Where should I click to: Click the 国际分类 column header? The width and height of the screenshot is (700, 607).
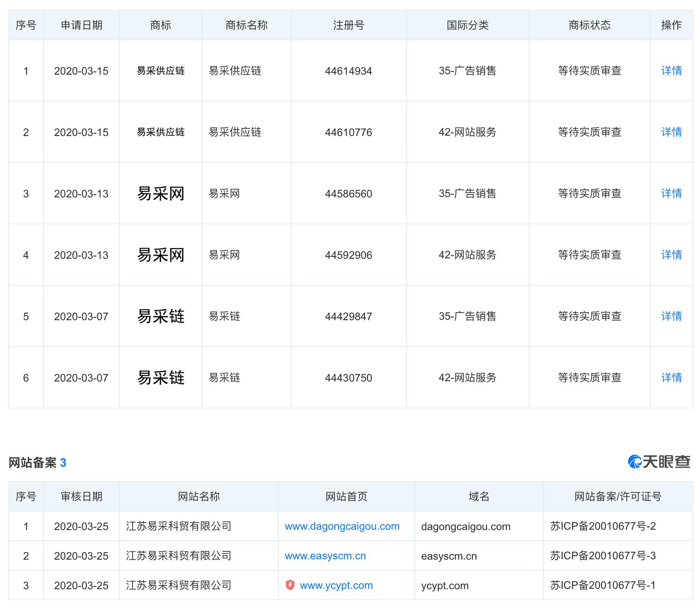[468, 25]
